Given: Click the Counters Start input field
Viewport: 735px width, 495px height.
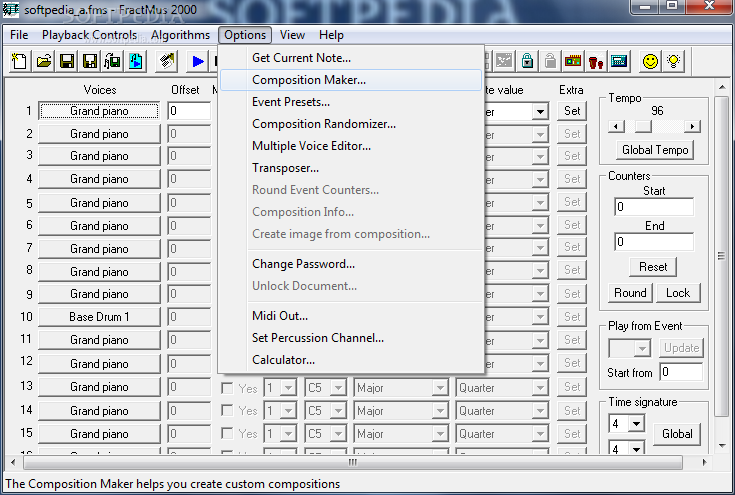Looking at the screenshot, I should (x=654, y=207).
